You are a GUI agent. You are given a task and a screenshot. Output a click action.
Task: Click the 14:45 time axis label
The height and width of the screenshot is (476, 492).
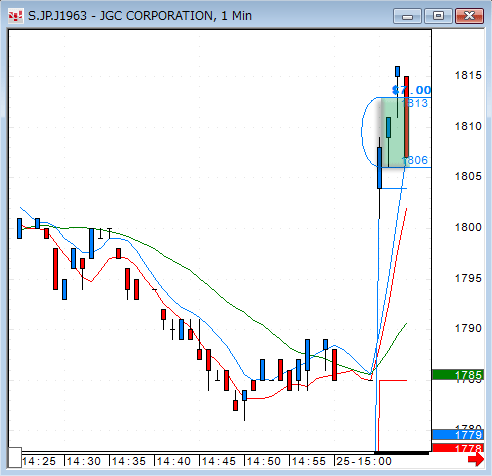pos(219,461)
